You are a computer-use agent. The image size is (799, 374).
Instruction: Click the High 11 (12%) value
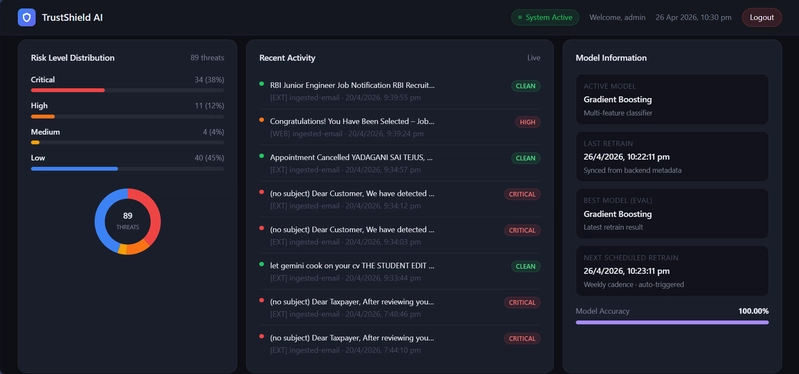click(209, 106)
